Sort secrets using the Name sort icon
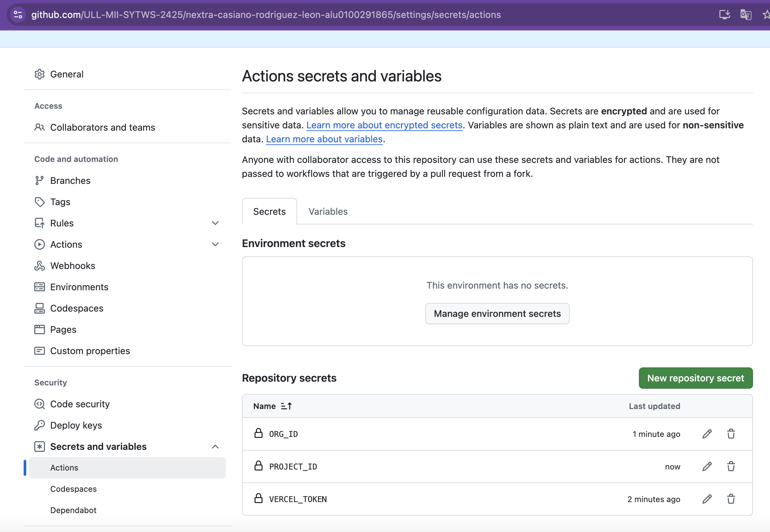 286,406
